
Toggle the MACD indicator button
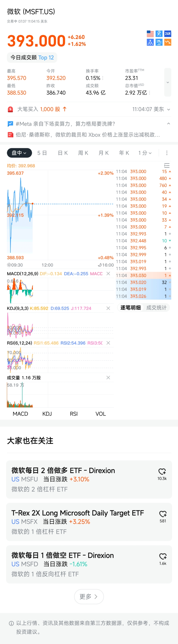coord(20,414)
